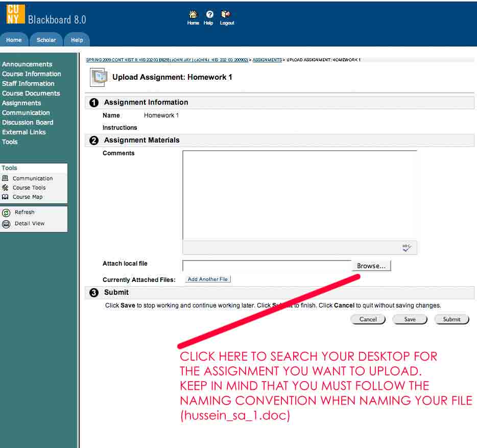Run the ABC spell check icon
This screenshot has width=477, height=448.
coord(407,248)
